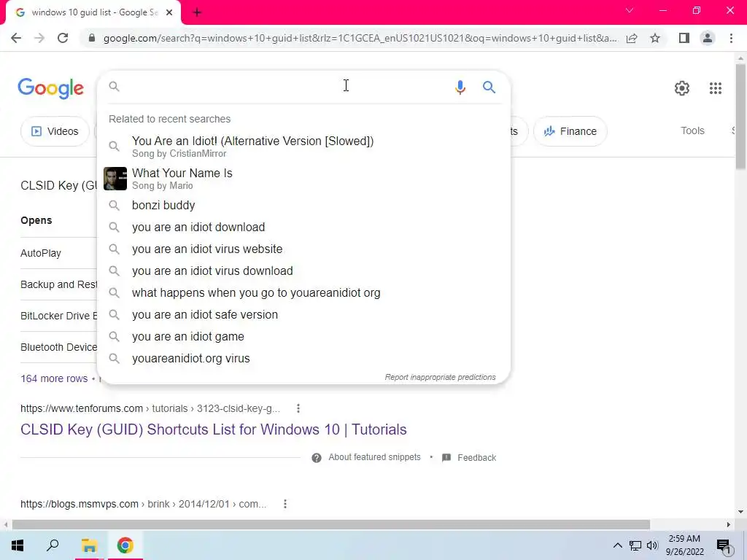Open File Explorer from the taskbar

coord(89,545)
